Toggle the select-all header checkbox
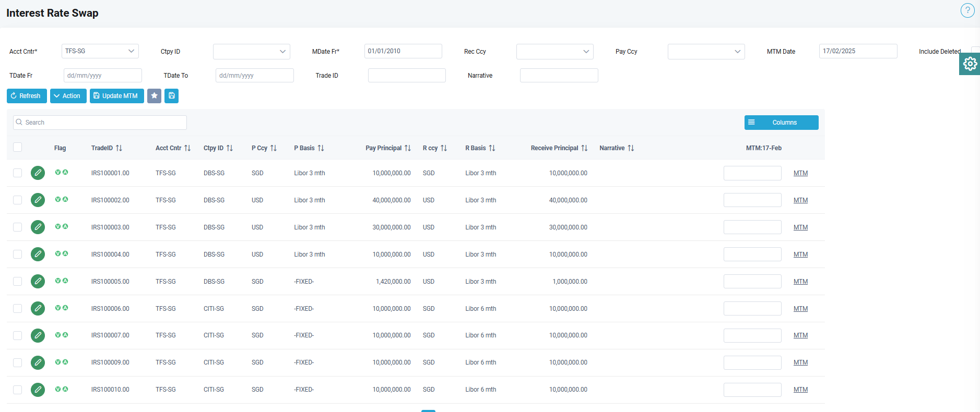The height and width of the screenshot is (412, 980). tap(18, 148)
